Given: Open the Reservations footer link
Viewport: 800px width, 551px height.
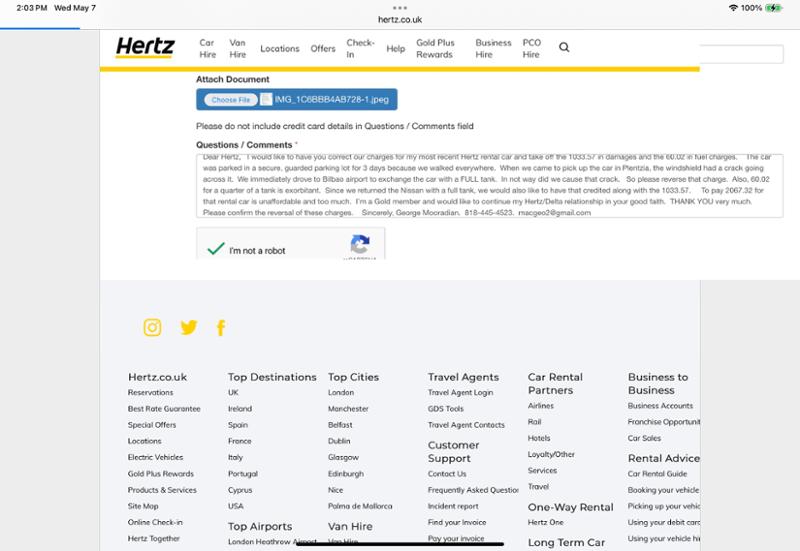Looking at the screenshot, I should click(x=151, y=392).
